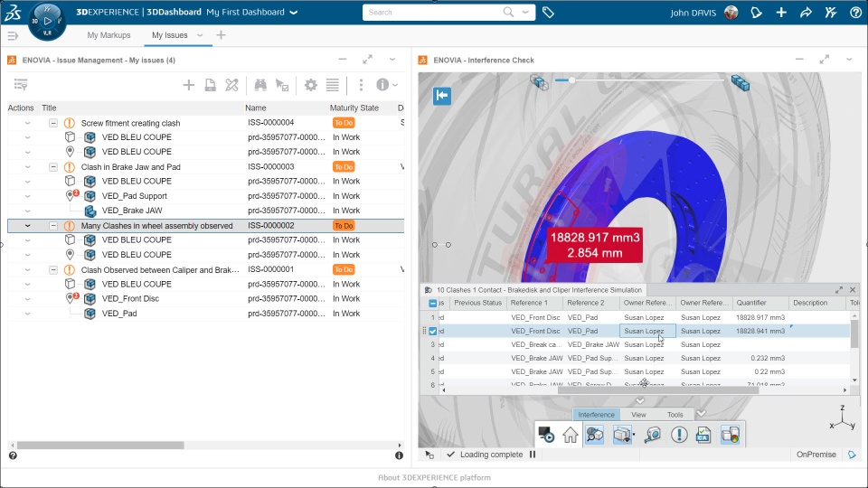
Task: Sort by the Maturity State column header
Action: (x=354, y=108)
